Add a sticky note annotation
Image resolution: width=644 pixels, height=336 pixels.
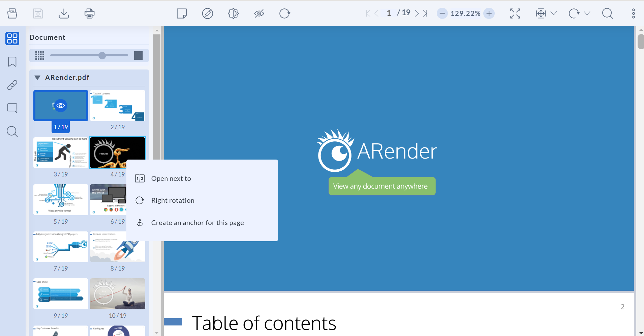[x=182, y=13]
